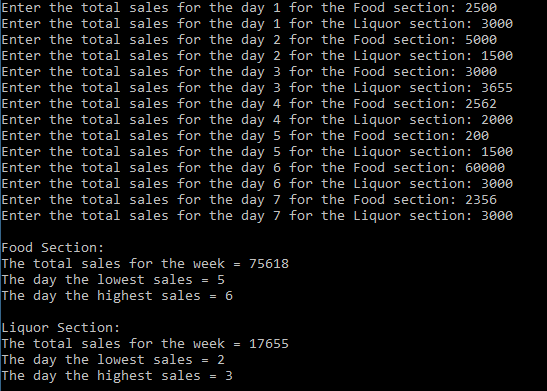Click the Food weekly total 75618
547x391 pixels.
tap(269, 264)
